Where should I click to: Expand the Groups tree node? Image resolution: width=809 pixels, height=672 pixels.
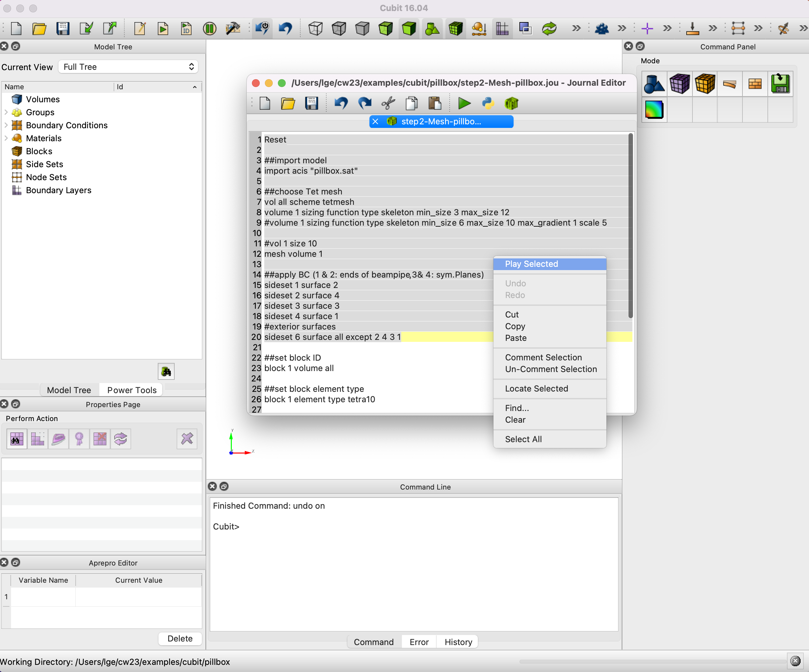[x=6, y=112]
